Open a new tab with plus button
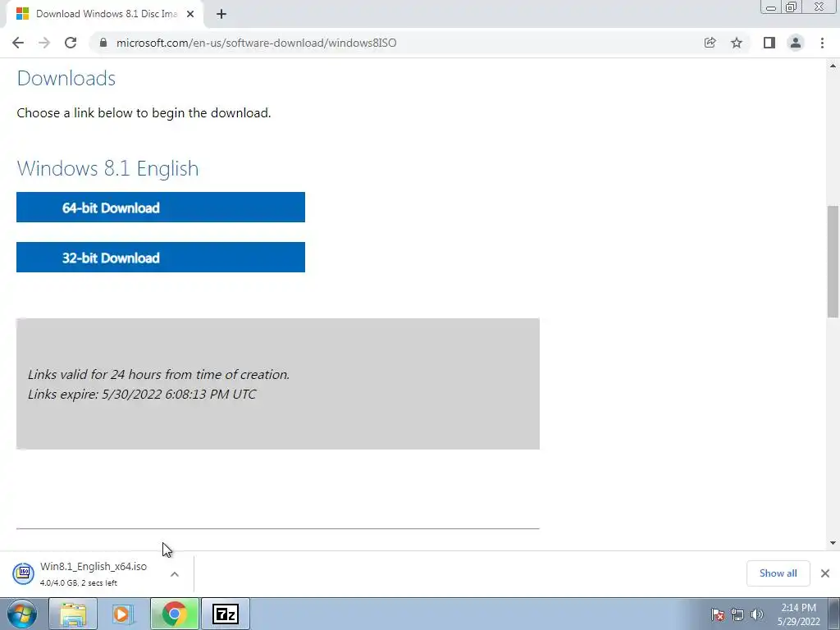Screen dimensions: 840x630 point(221,14)
